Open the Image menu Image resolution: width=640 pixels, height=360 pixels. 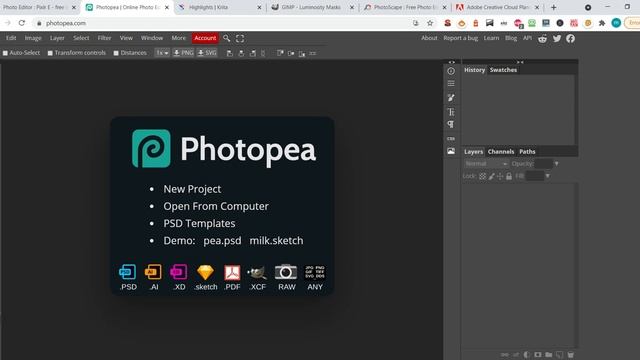pyautogui.click(x=33, y=38)
